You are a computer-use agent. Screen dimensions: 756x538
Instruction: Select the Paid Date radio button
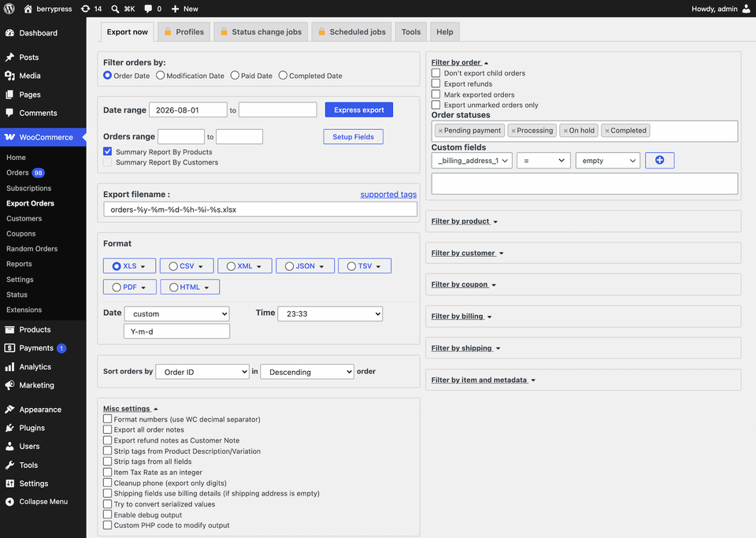click(235, 75)
